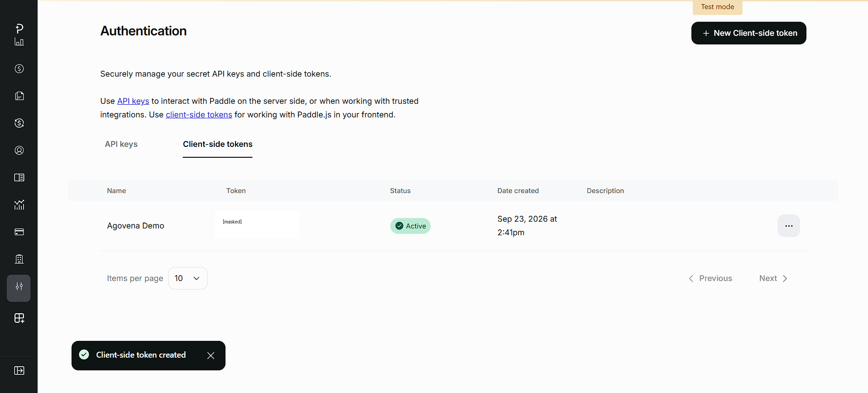
Task: Open the document invoice sidebar icon
Action: [x=19, y=96]
